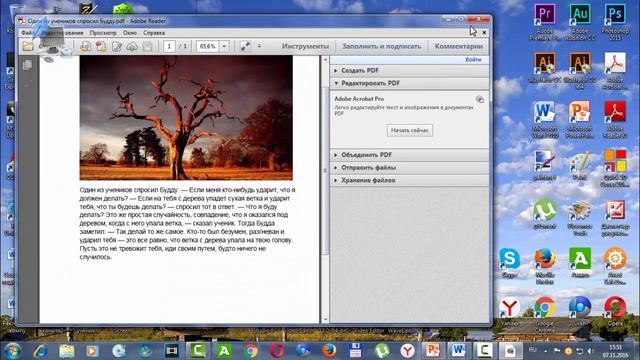The height and width of the screenshot is (360, 640).
Task: Click the RU language indicator
Action: 533,350
